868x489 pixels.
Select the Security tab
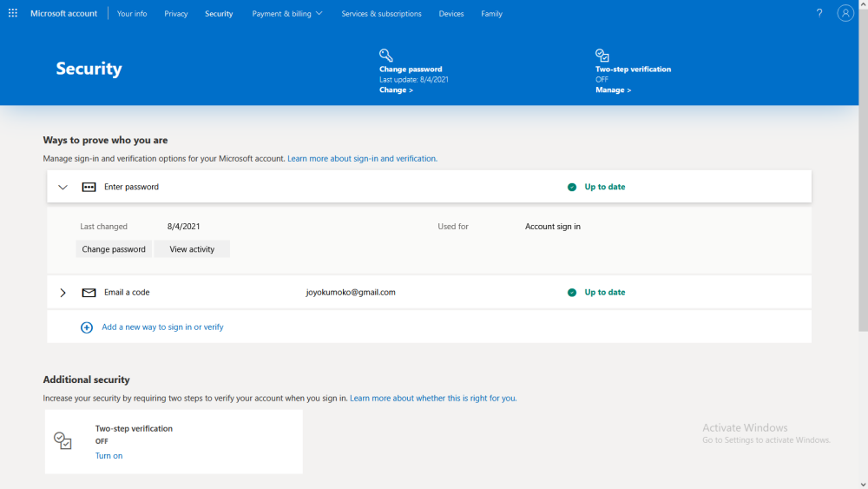click(219, 13)
